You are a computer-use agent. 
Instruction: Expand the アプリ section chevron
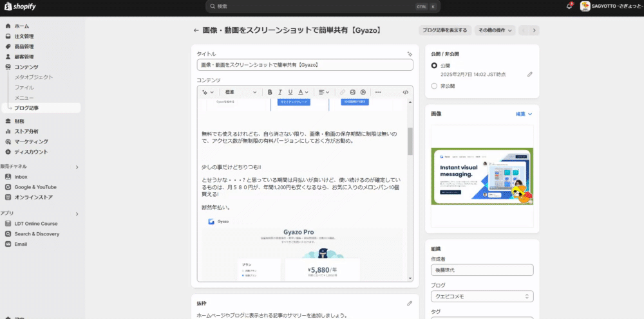point(77,214)
